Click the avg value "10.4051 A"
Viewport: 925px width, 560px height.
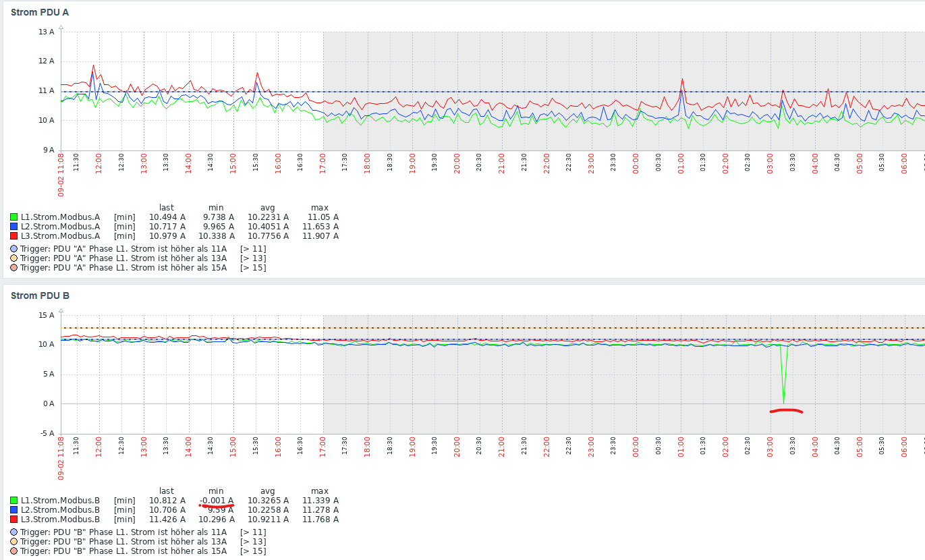pyautogui.click(x=268, y=227)
